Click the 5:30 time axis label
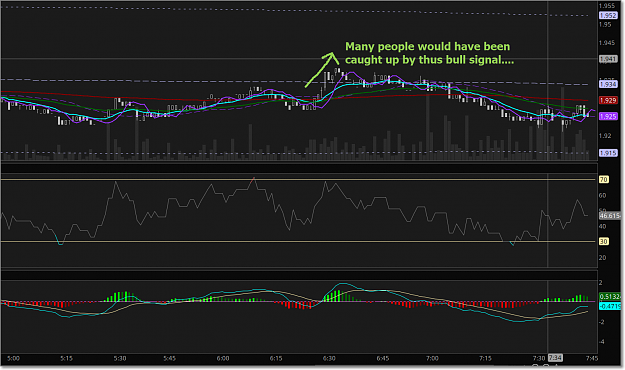Image resolution: width=625 pixels, height=370 pixels. click(120, 358)
